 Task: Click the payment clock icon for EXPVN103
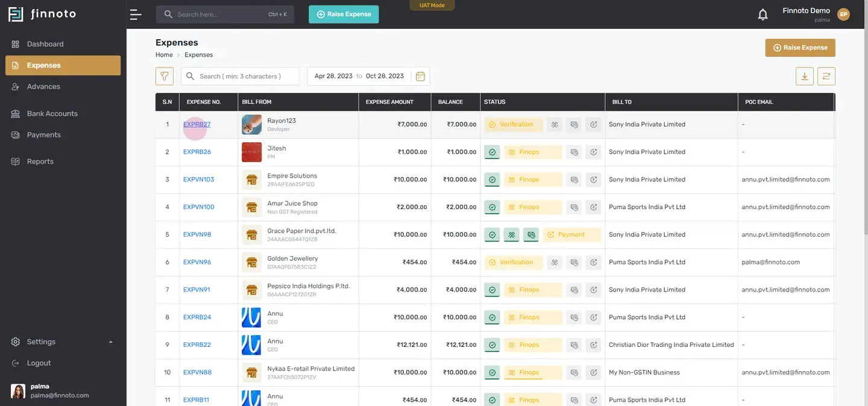[594, 180]
